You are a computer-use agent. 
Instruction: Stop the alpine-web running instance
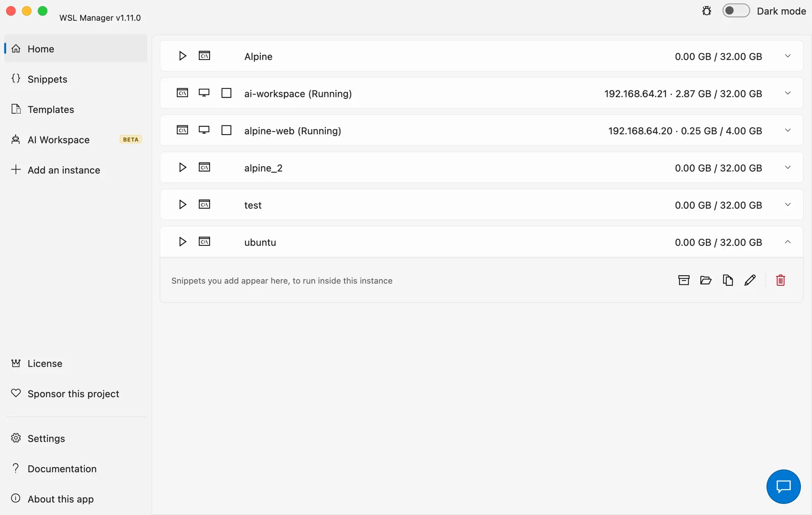tap(226, 130)
